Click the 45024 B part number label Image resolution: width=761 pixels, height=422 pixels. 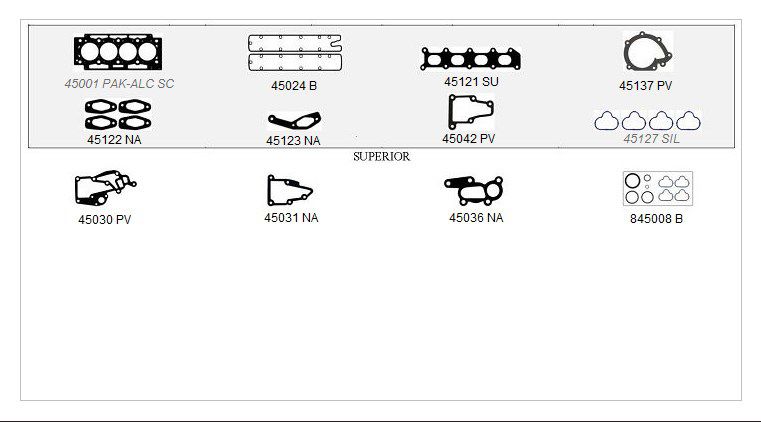294,86
